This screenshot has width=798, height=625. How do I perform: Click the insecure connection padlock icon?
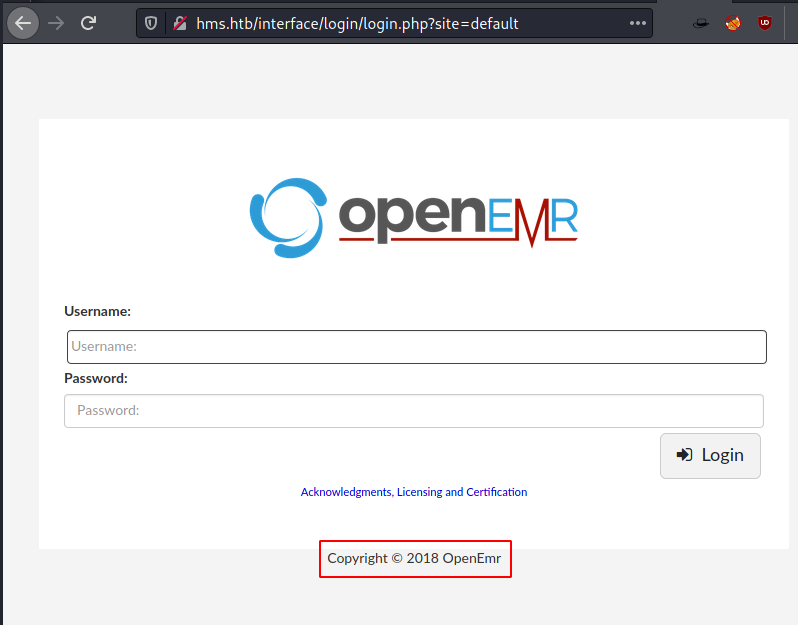[x=180, y=23]
